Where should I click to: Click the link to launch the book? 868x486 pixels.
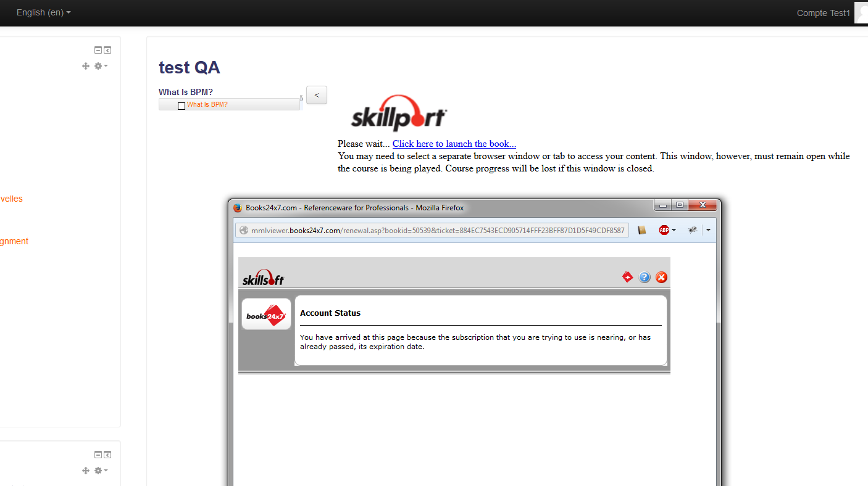coord(454,144)
